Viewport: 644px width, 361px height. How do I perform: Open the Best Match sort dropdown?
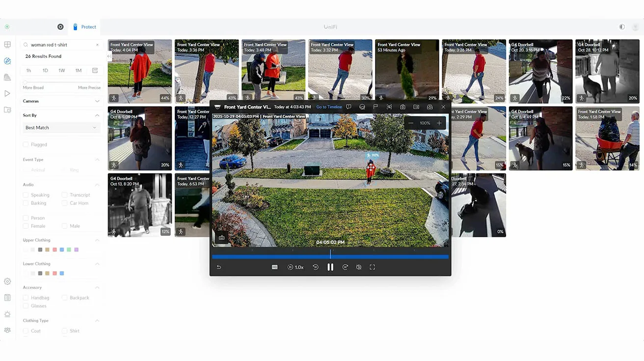point(61,128)
